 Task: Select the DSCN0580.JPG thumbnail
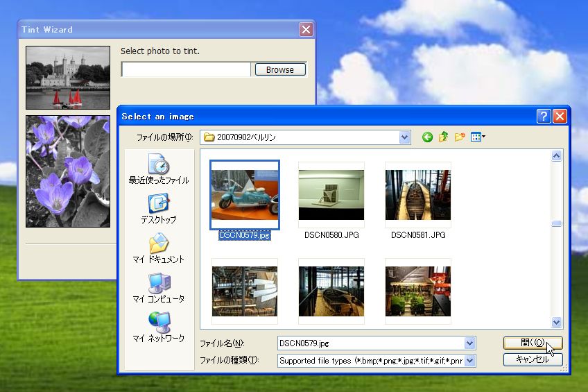point(331,195)
